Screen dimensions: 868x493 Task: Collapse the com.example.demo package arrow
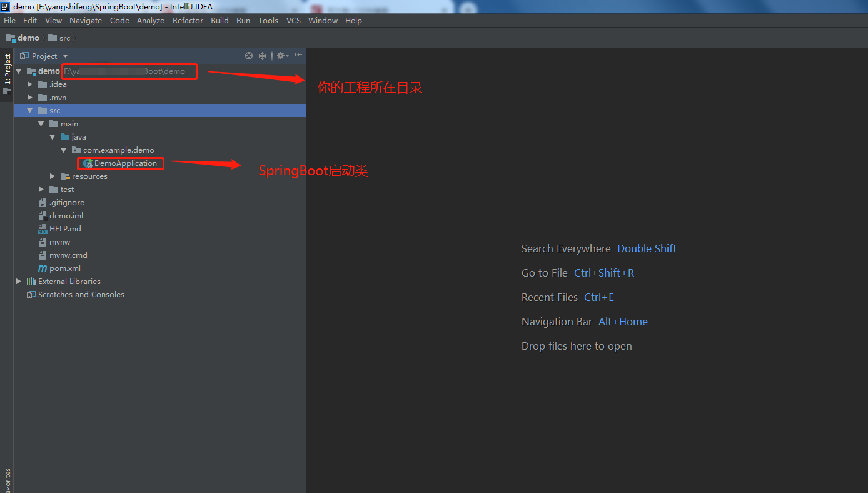click(x=64, y=150)
